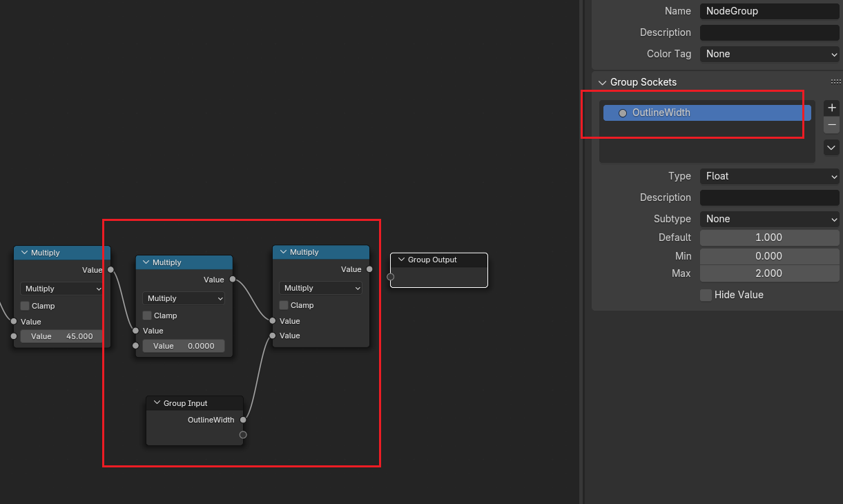
Task: Click the OutlineWidth output socket on Group Input
Action: (243, 420)
